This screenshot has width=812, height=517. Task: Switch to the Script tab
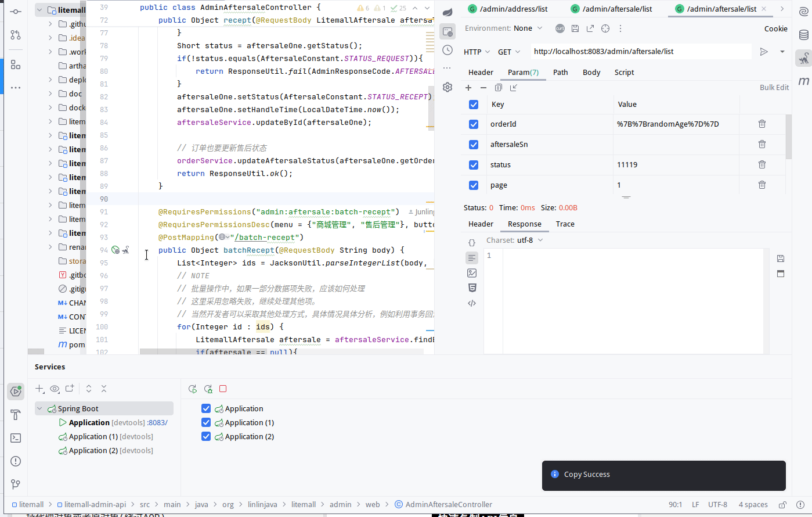(624, 73)
